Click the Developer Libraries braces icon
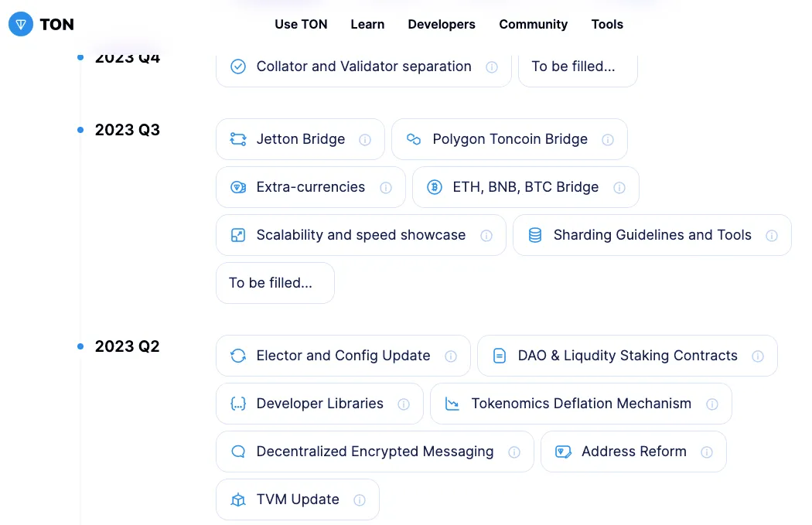Screen dimensions: 812x525 (x=238, y=404)
